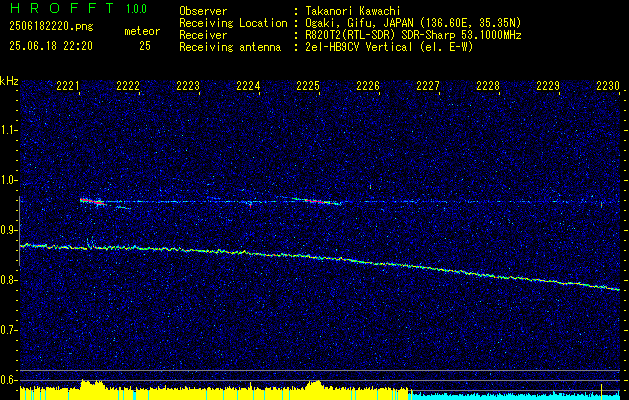
Task: Click the 1.0 kHz axis label
Action: (9, 180)
